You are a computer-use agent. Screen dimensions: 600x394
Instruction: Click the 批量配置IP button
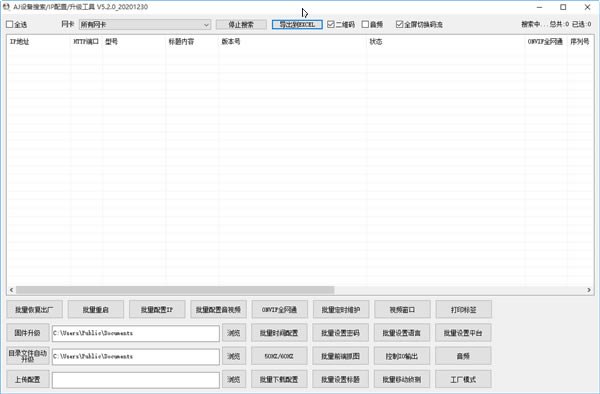[157, 309]
